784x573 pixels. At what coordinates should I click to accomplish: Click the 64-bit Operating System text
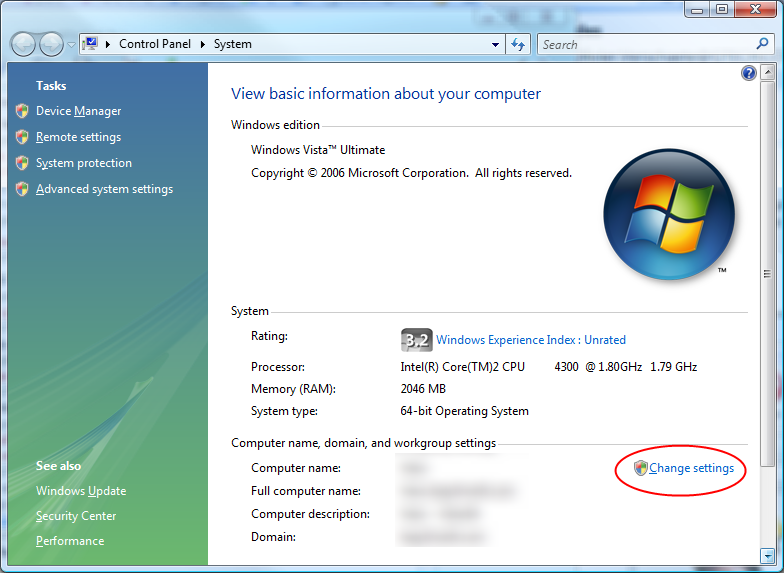[x=464, y=411]
